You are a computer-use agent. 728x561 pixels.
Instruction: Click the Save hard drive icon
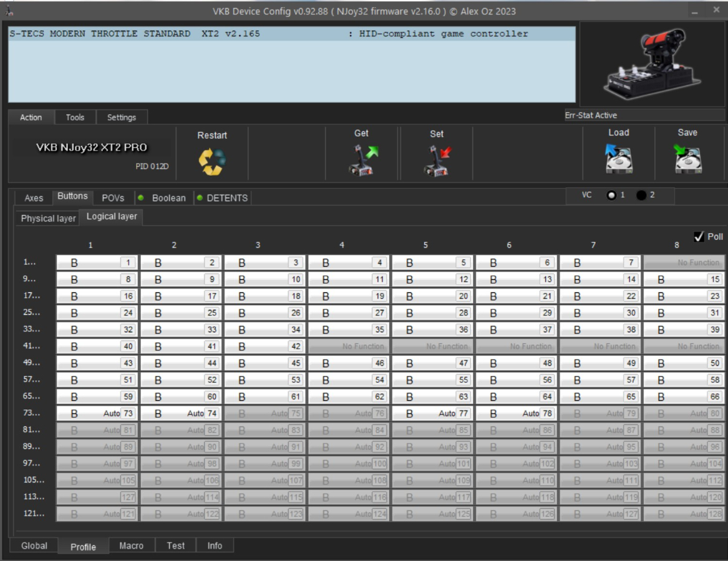[x=687, y=159]
